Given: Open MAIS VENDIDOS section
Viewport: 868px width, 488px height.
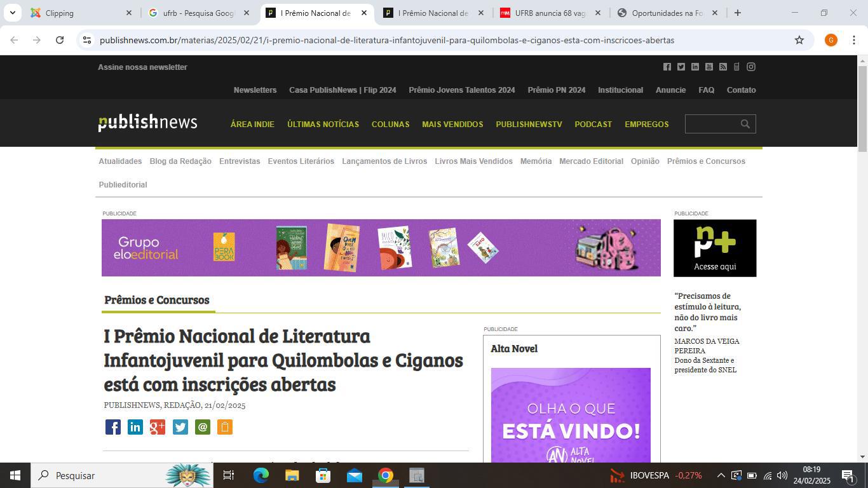Looking at the screenshot, I should tap(452, 125).
